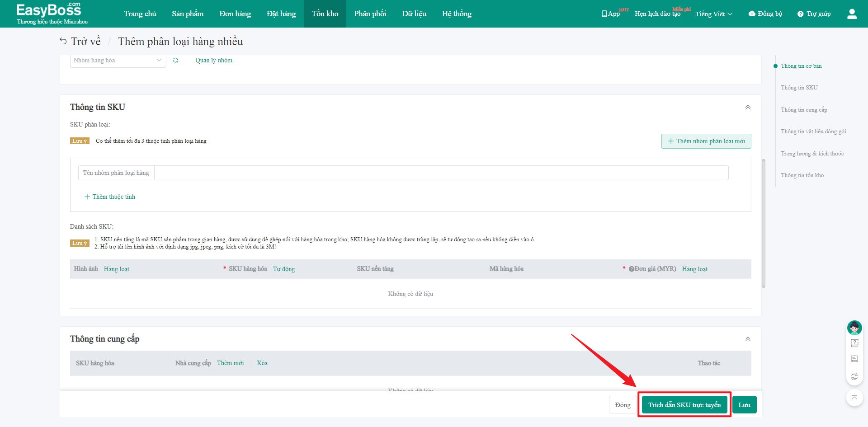Viewport: 868px width, 427px height.
Task: Open Trợ giúp help in header
Action: 814,14
